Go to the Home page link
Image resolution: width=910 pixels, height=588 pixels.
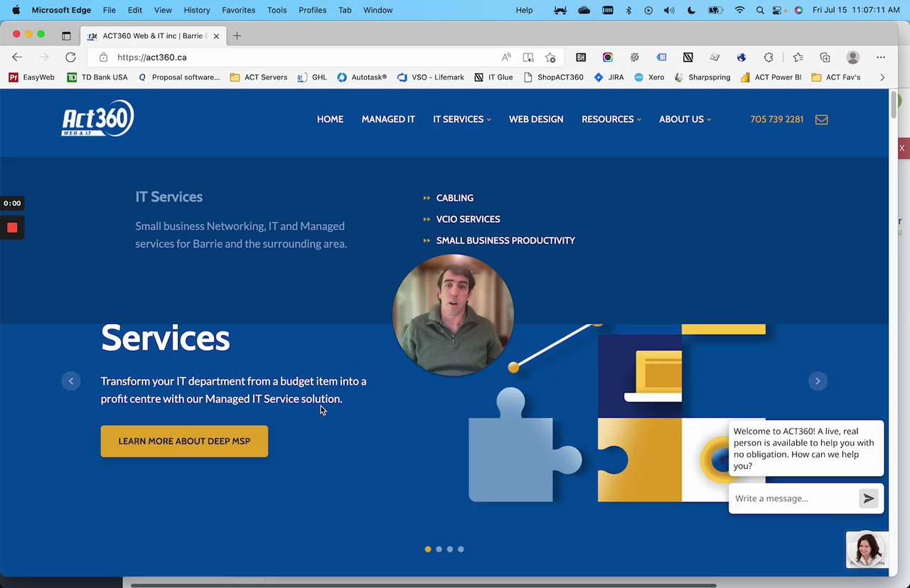point(330,119)
